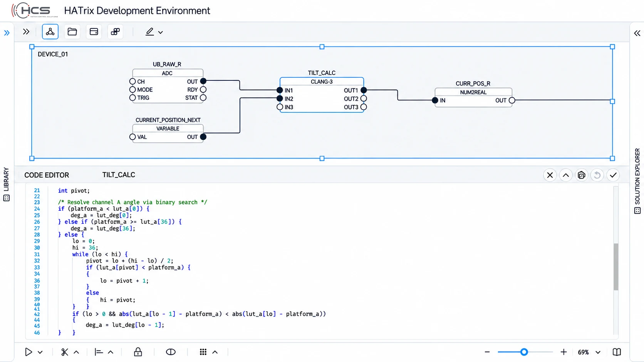
Task: Expand the Library panel blue chevrons
Action: (7, 33)
